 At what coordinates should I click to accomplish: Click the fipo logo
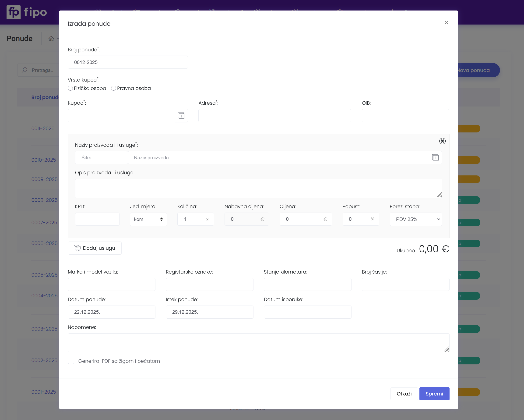pyautogui.click(x=27, y=12)
